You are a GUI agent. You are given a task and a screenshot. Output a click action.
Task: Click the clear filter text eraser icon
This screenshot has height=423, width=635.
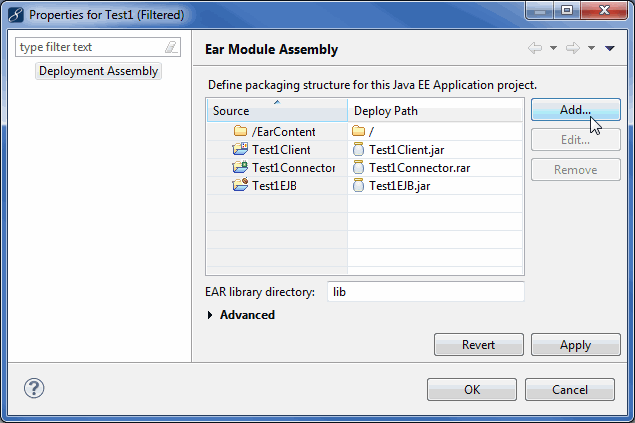pyautogui.click(x=171, y=47)
